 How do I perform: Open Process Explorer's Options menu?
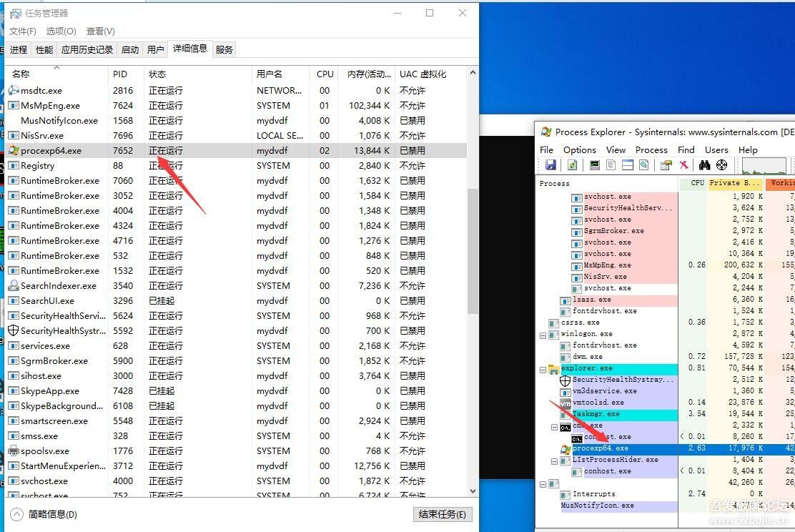click(x=580, y=150)
